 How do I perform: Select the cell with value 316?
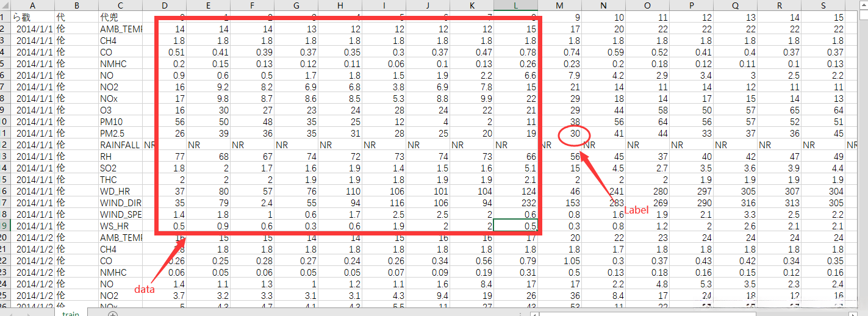point(735,203)
